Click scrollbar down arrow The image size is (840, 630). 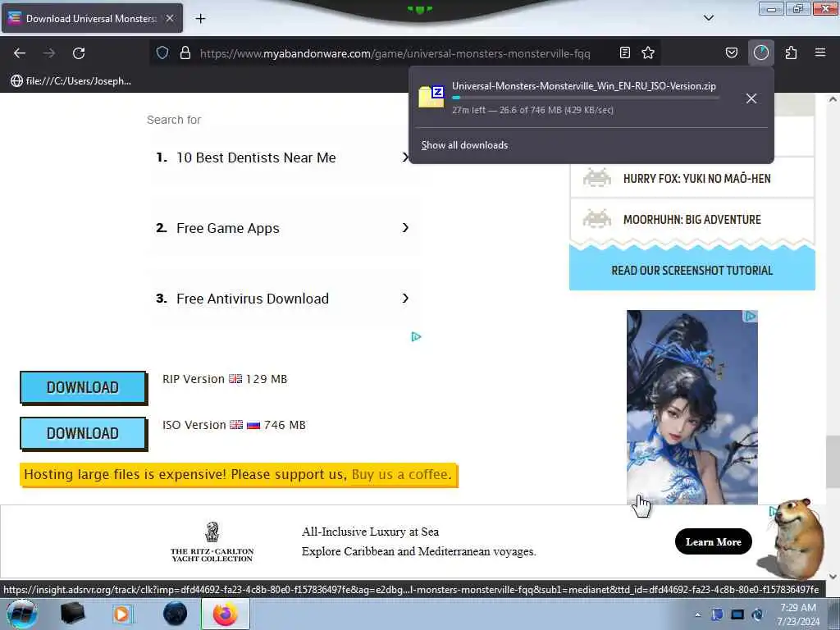[x=833, y=577]
